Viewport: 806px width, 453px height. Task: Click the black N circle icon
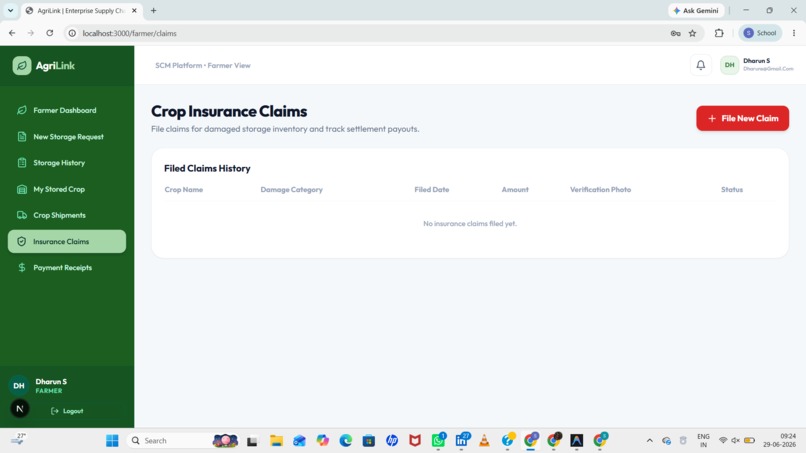tap(20, 409)
